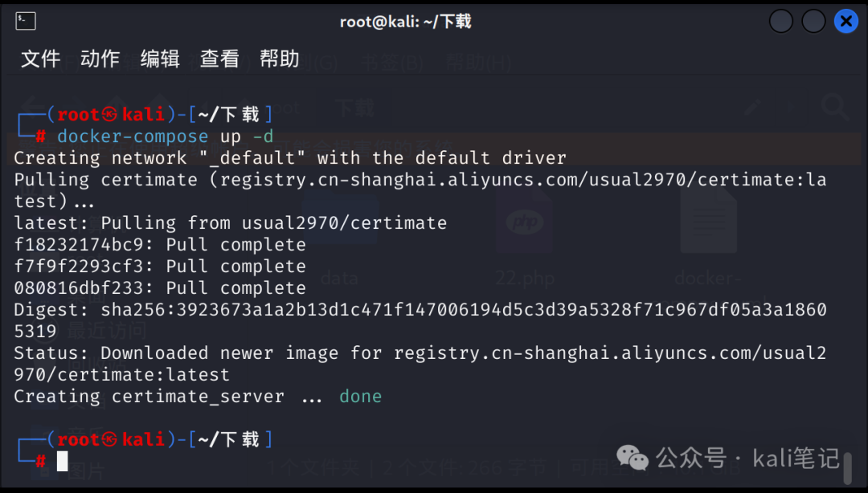Screen dimensions: 868x493
Task: Click the root@kali window title text
Action: pyautogui.click(x=405, y=22)
